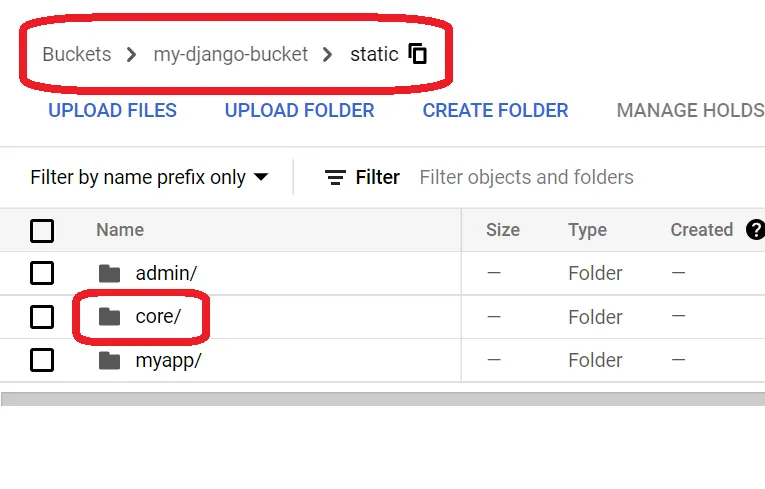Viewport: 765px width, 489px height.
Task: Copy the static path to clipboard
Action: (418, 54)
